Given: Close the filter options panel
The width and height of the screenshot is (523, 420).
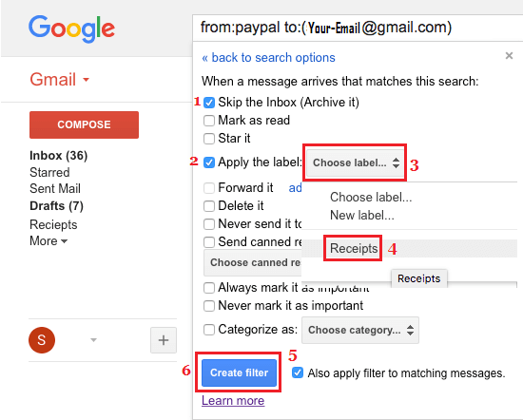Looking at the screenshot, I should click(509, 55).
